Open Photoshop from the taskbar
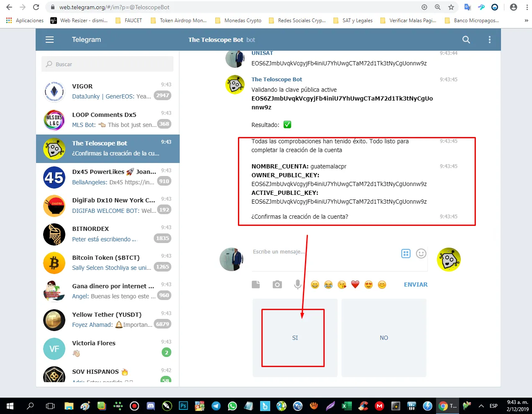This screenshot has height=414, width=532. click(x=183, y=406)
